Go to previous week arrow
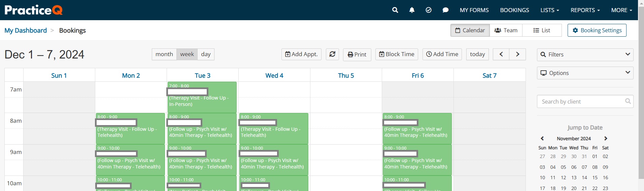644x191 pixels. point(501,54)
